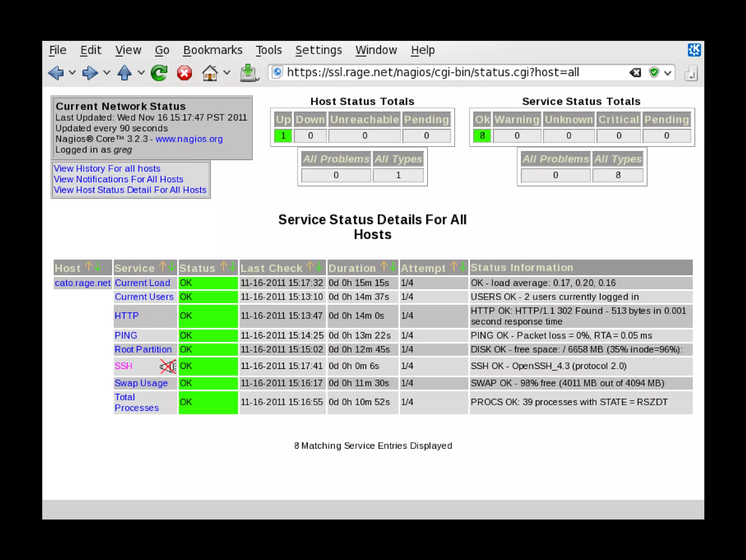
Task: Click the green security shield icon
Action: (x=654, y=73)
